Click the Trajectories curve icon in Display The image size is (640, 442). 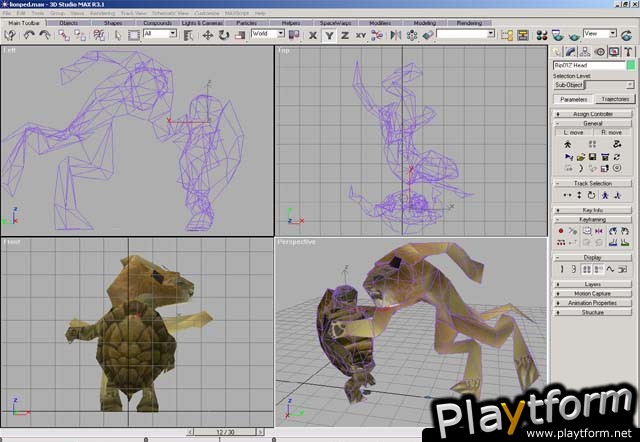pyautogui.click(x=610, y=269)
